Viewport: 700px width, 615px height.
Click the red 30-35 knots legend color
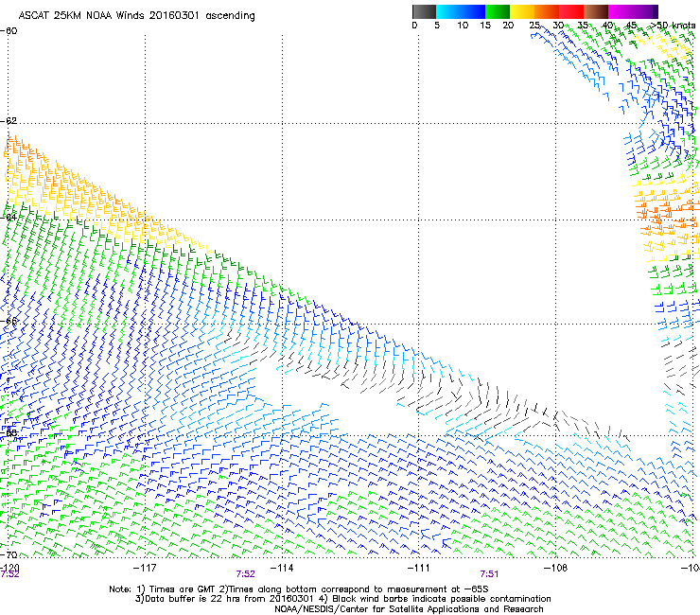coord(571,11)
